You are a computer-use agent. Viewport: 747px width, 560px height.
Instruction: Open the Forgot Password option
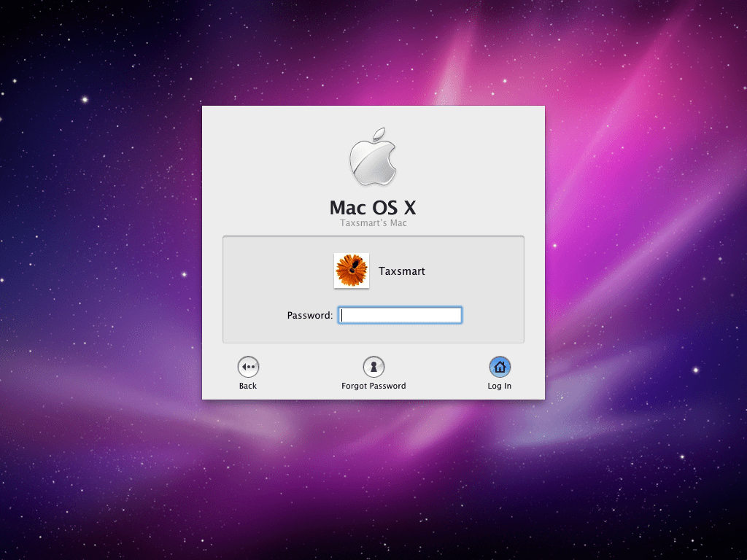374,374
